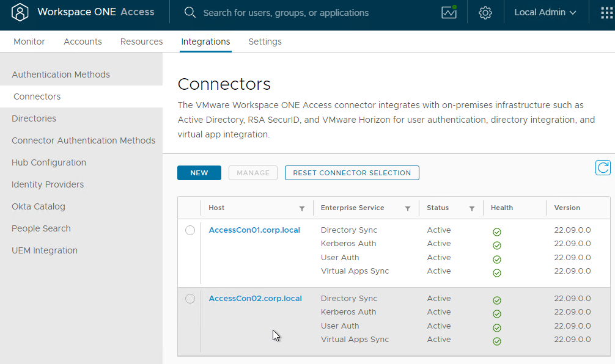Click AccessCon01 User Auth health checkmark
The image size is (615, 364).
[497, 260]
